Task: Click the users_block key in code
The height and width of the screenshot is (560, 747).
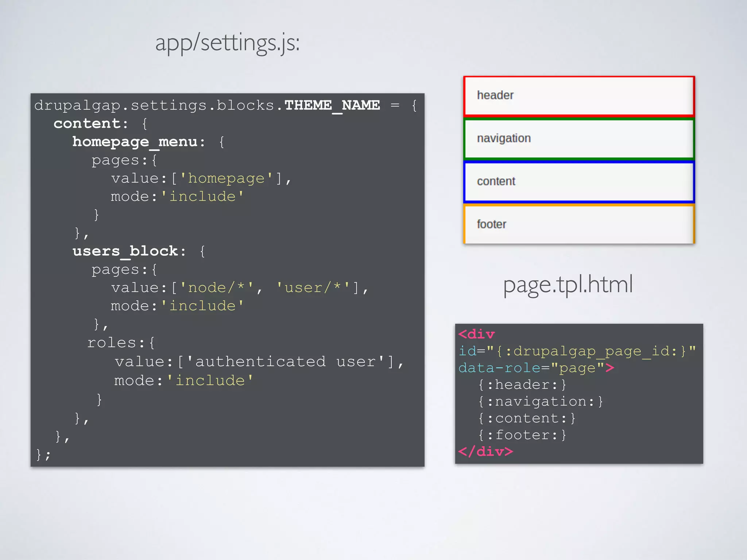Action: tap(125, 251)
